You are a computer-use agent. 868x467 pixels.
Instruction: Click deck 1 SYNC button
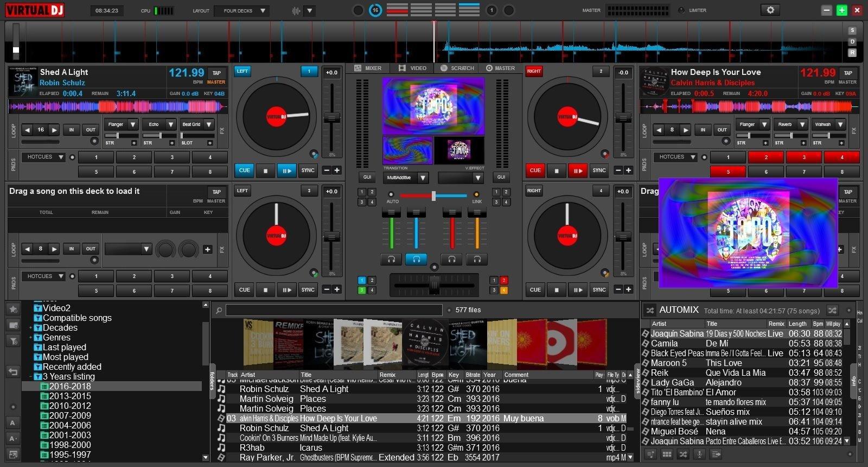click(x=308, y=171)
